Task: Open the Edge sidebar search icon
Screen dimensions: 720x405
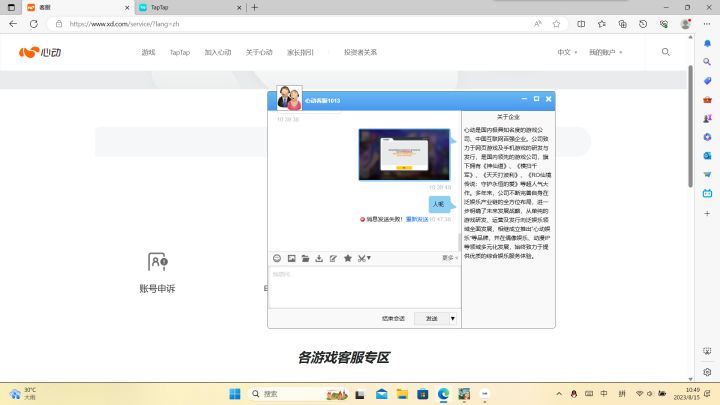Action: (x=707, y=62)
